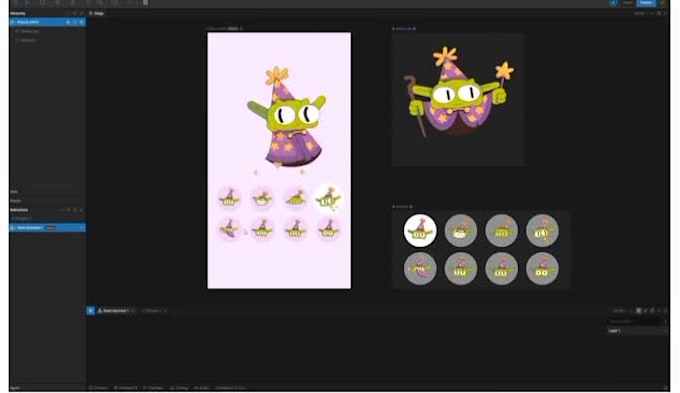
Task: Select the white-circled wizard avatar on the dark artboard
Action: 420,230
